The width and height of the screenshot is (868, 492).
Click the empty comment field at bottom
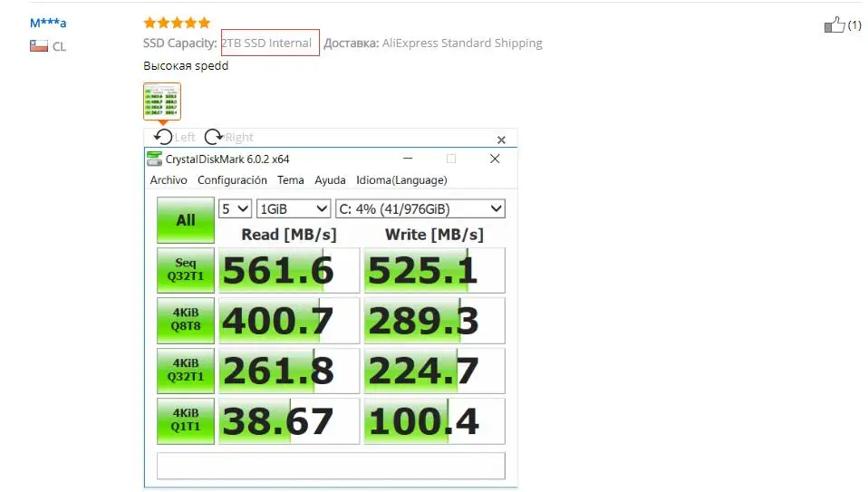pos(331,466)
